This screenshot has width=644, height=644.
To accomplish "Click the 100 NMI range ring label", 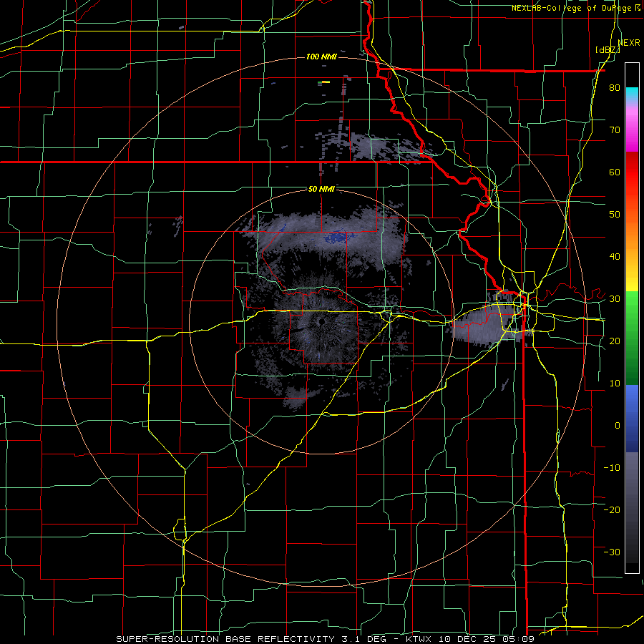I will point(321,57).
